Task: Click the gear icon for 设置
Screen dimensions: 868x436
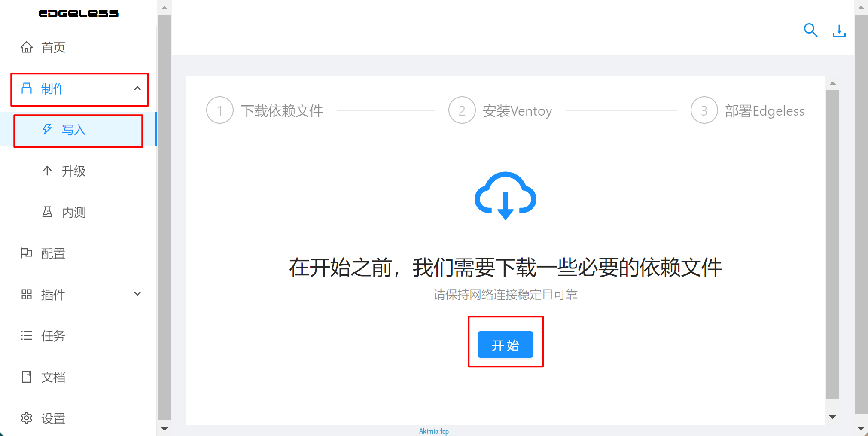Action: [27, 418]
